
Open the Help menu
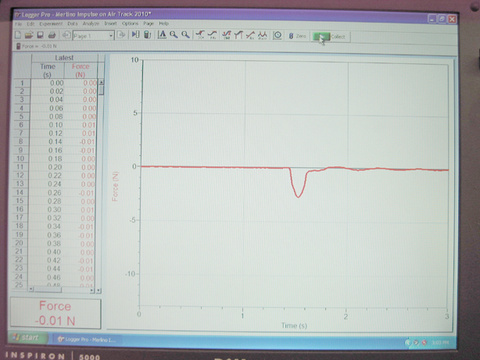pyautogui.click(x=163, y=23)
